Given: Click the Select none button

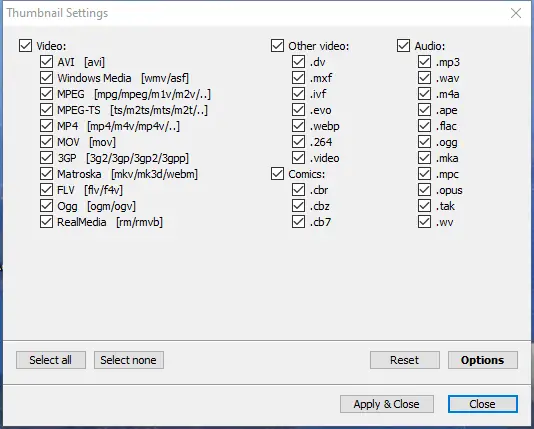Looking at the screenshot, I should coord(129,360).
